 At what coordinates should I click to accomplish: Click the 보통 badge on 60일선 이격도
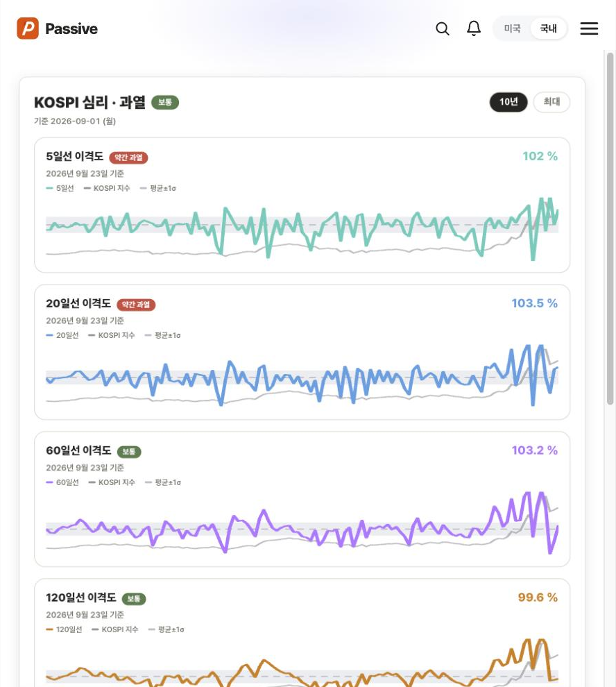[x=129, y=452]
